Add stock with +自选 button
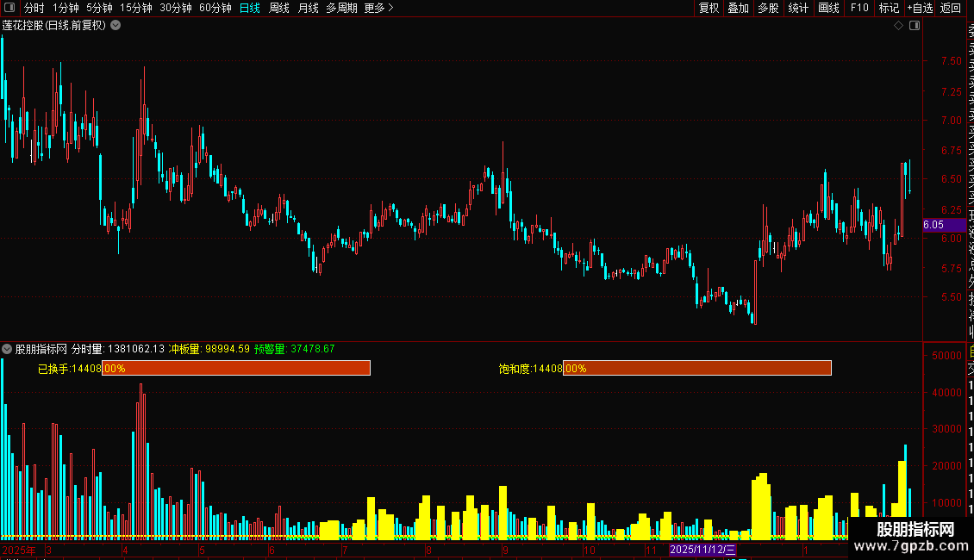The width and height of the screenshot is (974, 560). (x=920, y=8)
